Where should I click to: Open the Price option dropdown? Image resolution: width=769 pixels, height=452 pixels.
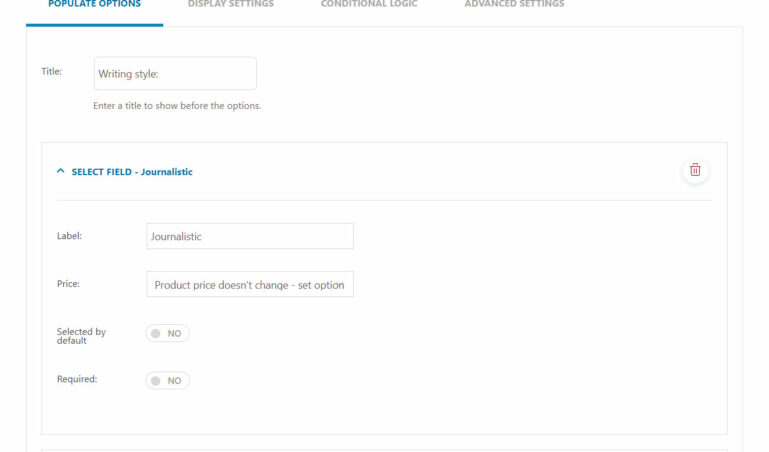[x=250, y=284]
